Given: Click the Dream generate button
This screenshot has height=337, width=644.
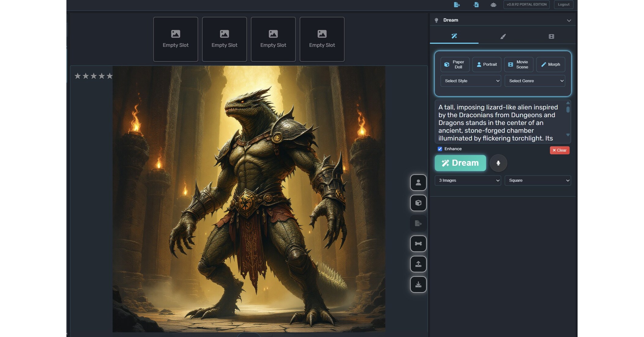Looking at the screenshot, I should point(460,163).
